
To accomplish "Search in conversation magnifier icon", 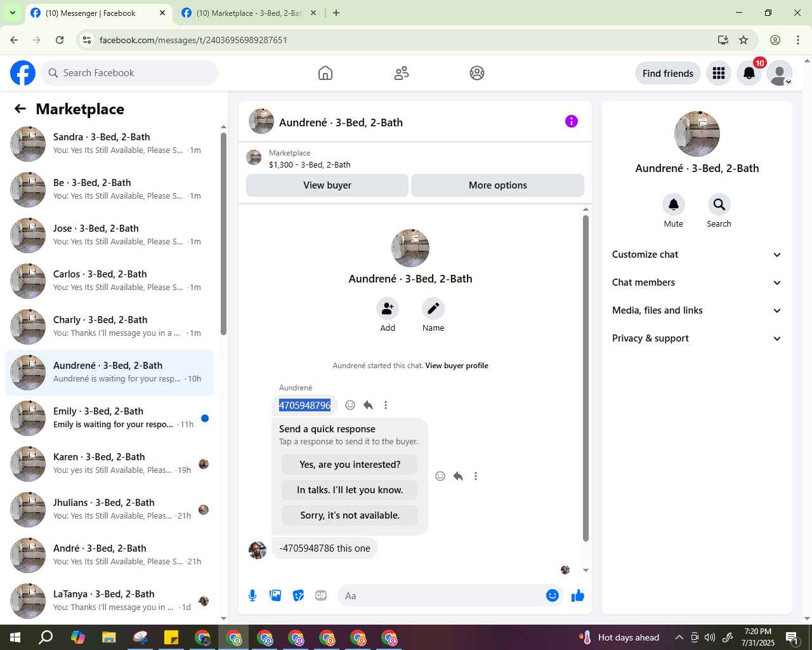I will [x=719, y=204].
